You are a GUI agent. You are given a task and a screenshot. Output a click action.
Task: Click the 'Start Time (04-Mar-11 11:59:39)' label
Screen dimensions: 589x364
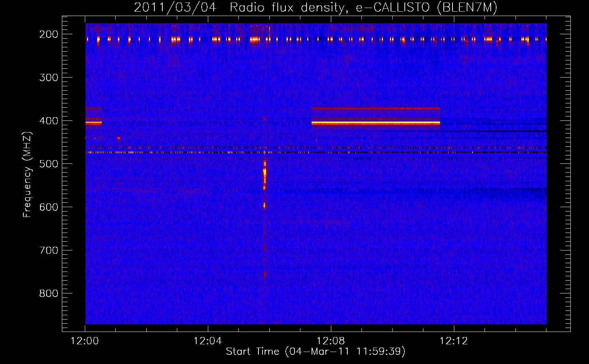(x=316, y=352)
